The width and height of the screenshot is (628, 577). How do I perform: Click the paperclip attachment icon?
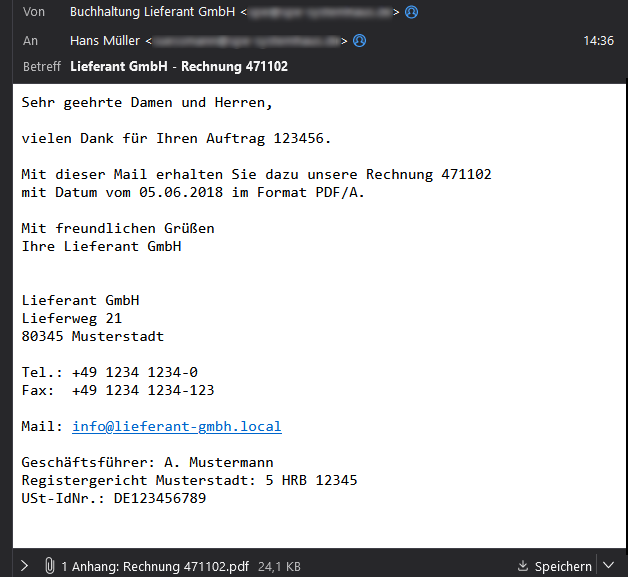click(48, 566)
